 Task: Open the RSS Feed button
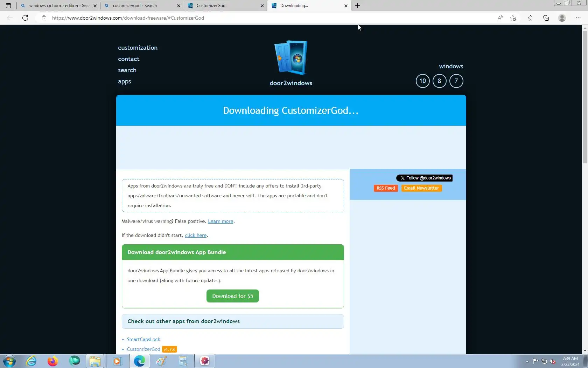click(386, 188)
